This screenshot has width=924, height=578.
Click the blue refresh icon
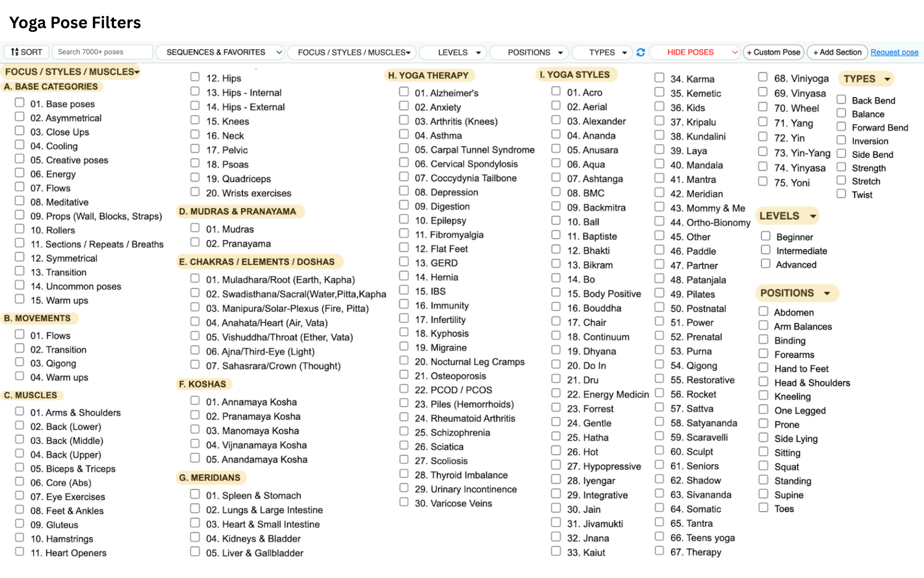coord(641,52)
